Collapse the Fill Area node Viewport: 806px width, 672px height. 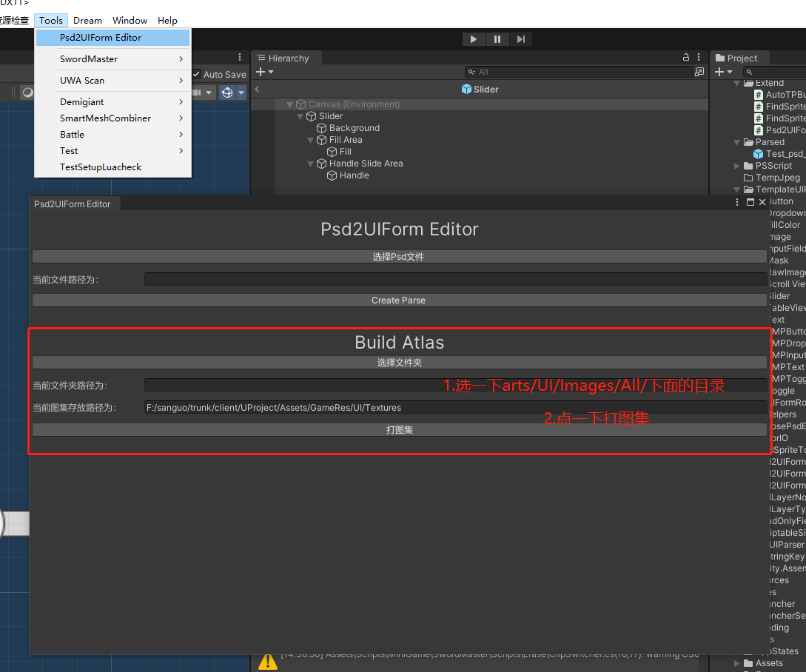click(x=310, y=140)
